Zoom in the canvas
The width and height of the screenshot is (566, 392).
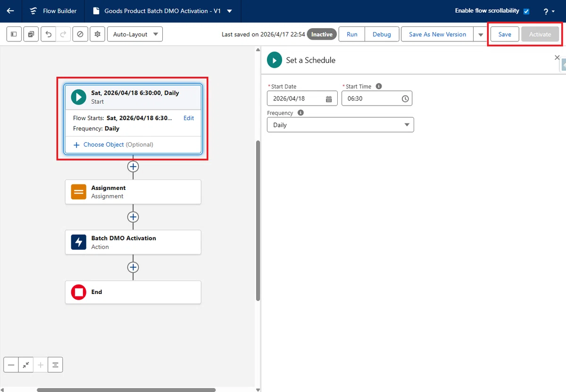(41, 365)
